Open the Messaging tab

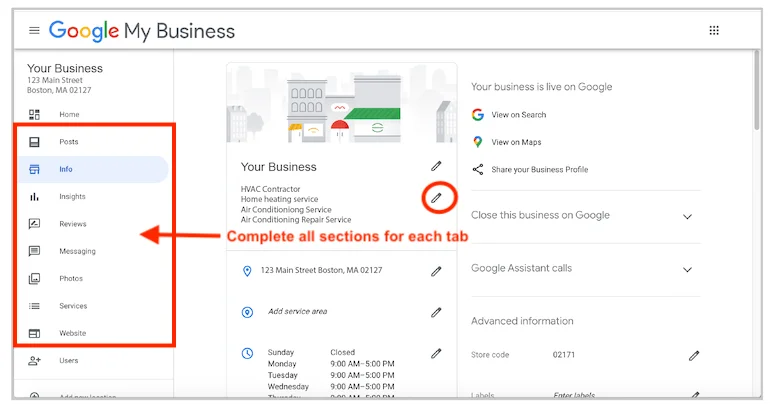(x=77, y=251)
